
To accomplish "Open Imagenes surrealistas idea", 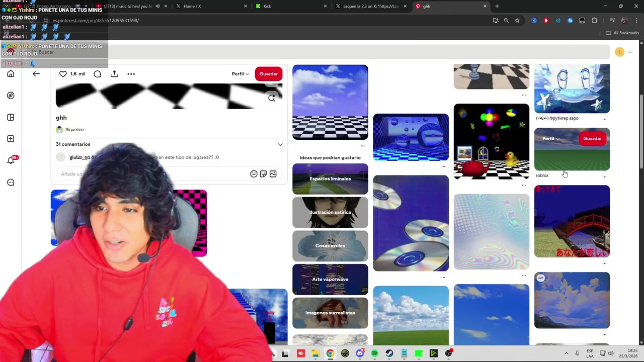I will point(330,313).
